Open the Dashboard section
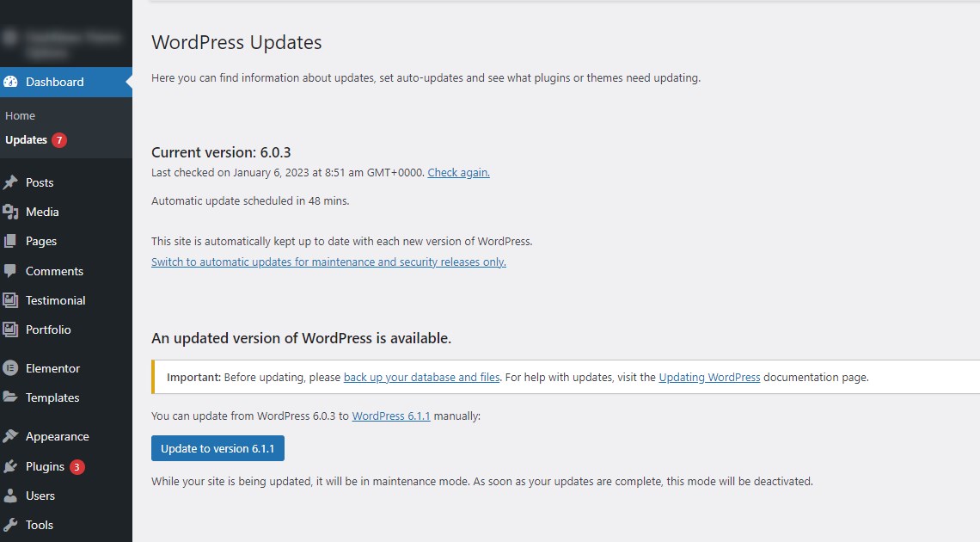 (x=53, y=83)
